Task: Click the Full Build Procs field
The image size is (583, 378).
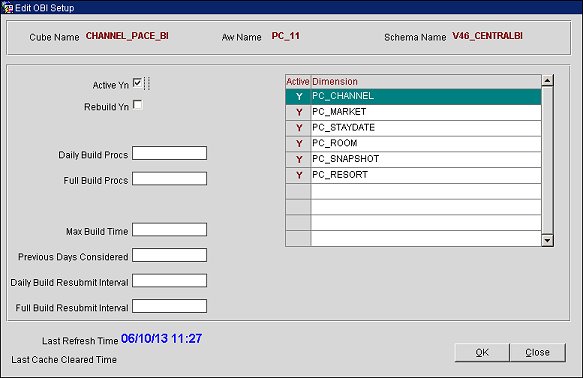Action: [170, 179]
